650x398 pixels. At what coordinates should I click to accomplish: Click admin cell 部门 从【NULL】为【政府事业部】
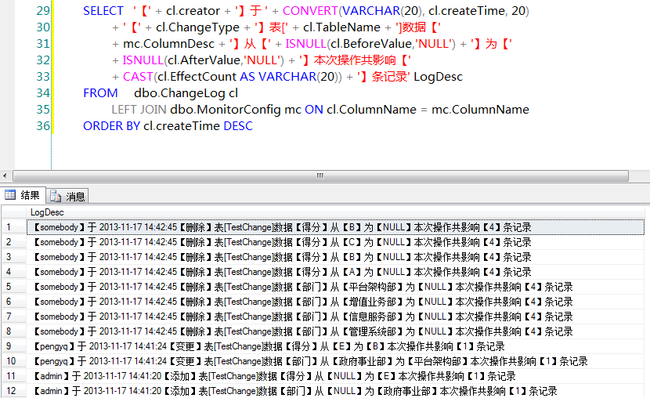pyautogui.click(x=335, y=391)
